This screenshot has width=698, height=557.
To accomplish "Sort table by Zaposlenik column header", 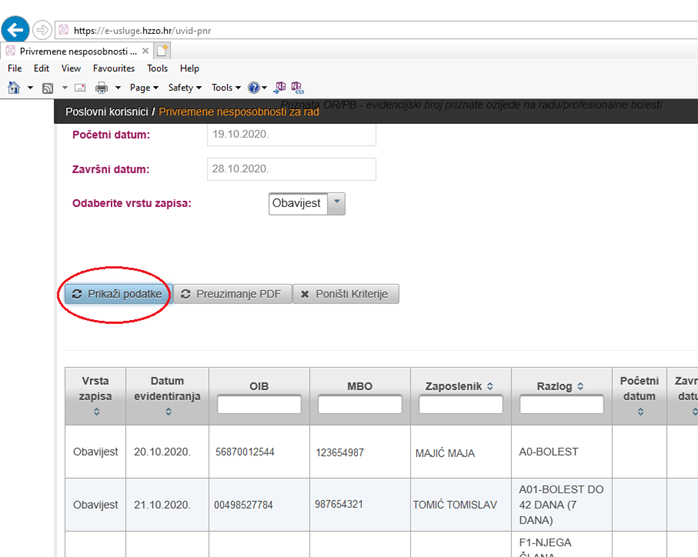I will (x=460, y=387).
